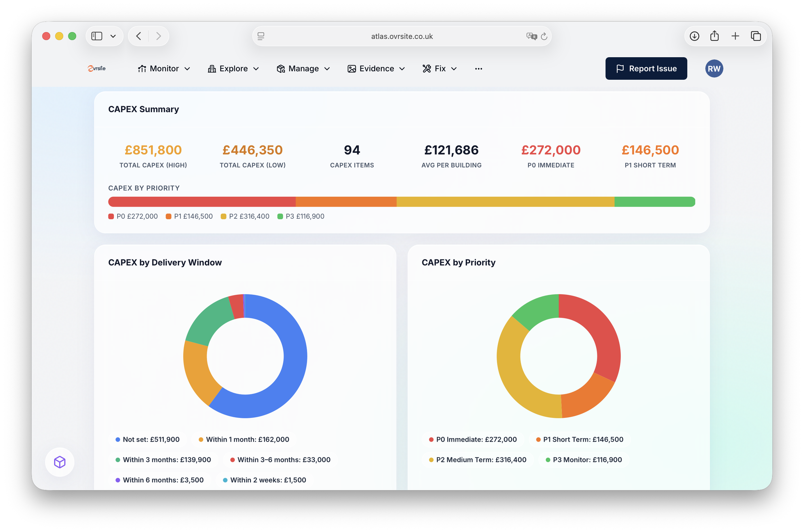Open the 3D cube viewer icon
Viewport: 804px width, 532px height.
pyautogui.click(x=60, y=462)
